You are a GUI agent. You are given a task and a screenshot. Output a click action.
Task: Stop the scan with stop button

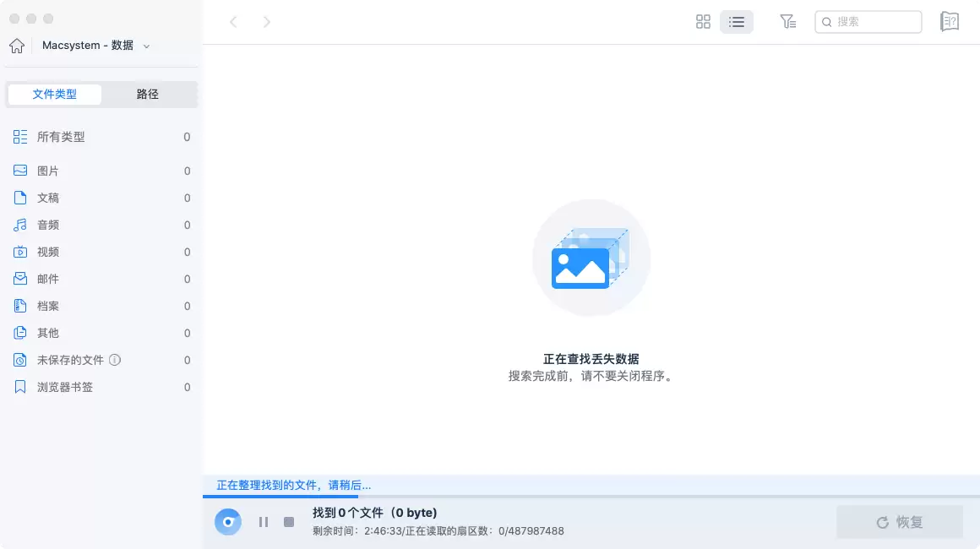(288, 522)
